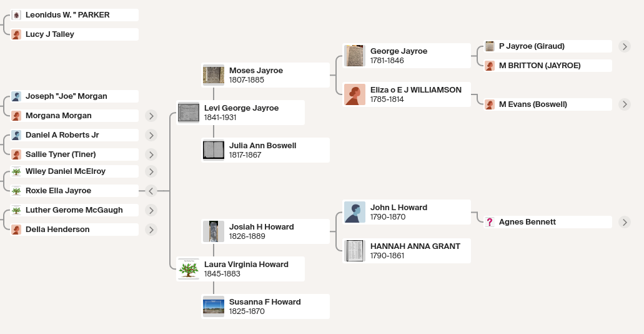Click Moses Jayroe's gravestone photo thumbnail
Viewport: 644px width, 334px height.
click(x=214, y=75)
